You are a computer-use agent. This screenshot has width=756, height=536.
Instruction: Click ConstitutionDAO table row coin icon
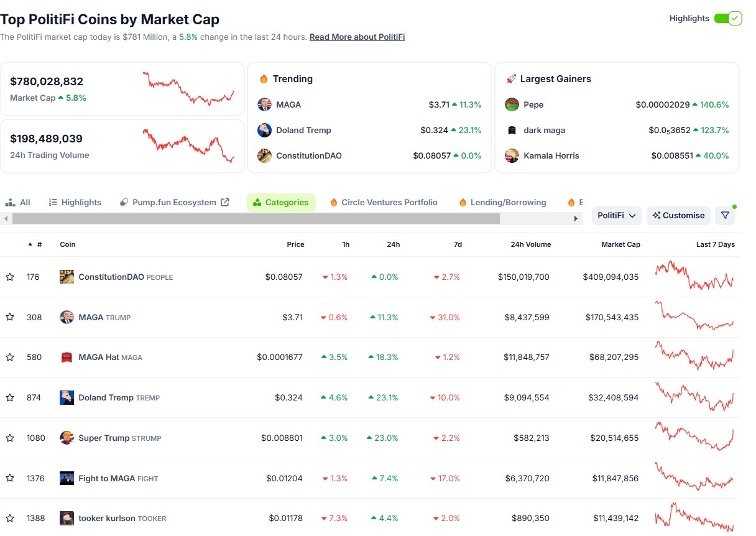(67, 277)
